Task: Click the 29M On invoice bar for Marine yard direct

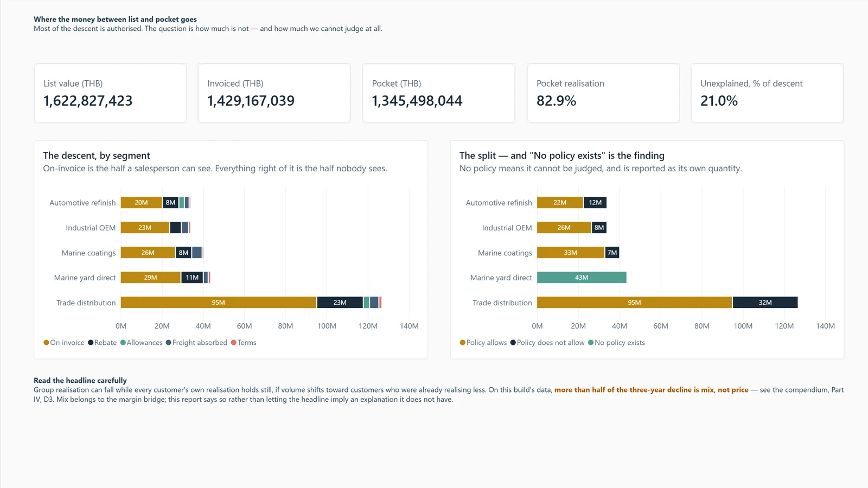Action: coord(151,278)
